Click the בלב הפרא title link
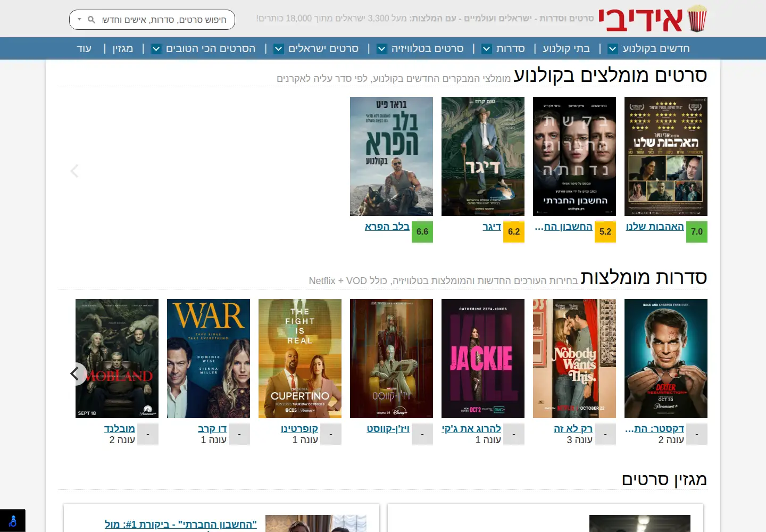This screenshot has height=532, width=766. pyautogui.click(x=387, y=227)
